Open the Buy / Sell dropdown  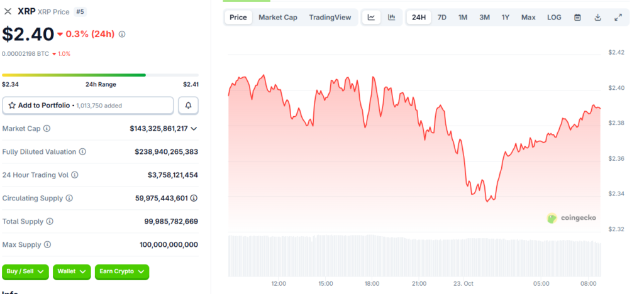click(26, 271)
